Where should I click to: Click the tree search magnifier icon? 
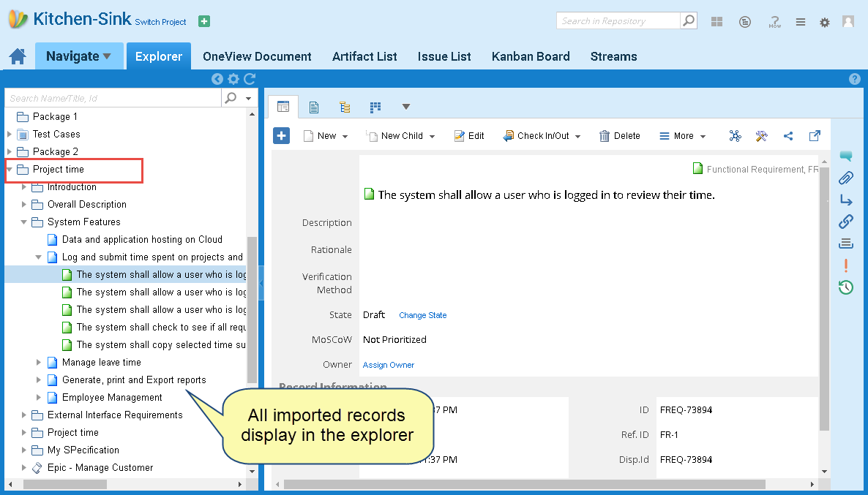click(231, 98)
